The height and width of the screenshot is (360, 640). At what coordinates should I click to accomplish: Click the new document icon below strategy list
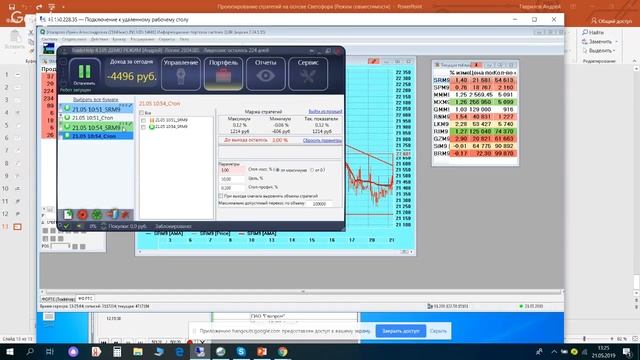click(x=68, y=214)
